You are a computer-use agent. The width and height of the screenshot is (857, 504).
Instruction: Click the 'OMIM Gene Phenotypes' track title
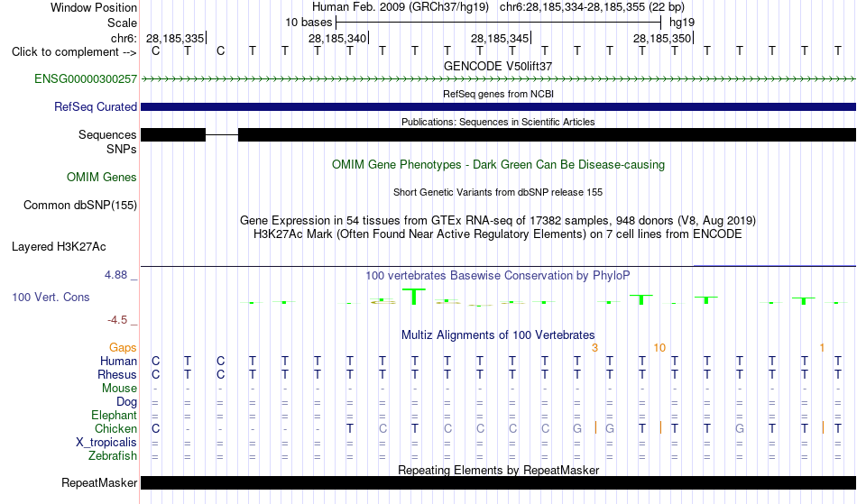[x=498, y=165]
